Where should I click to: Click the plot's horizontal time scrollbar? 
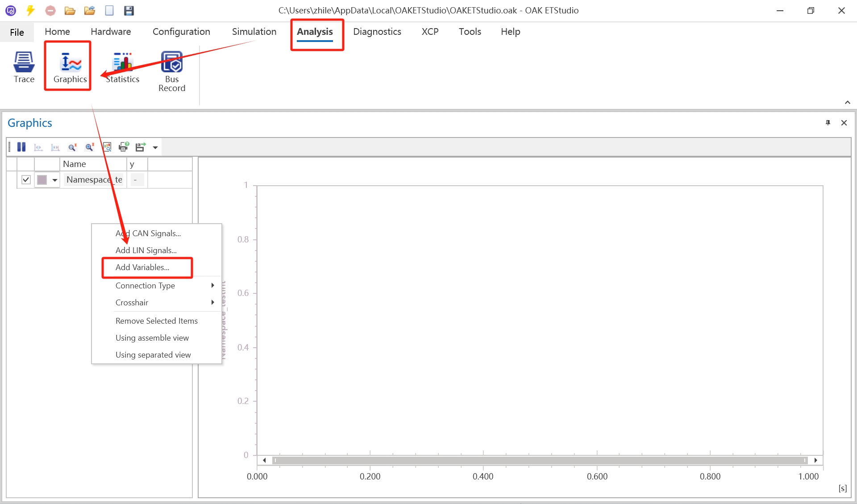[540, 460]
